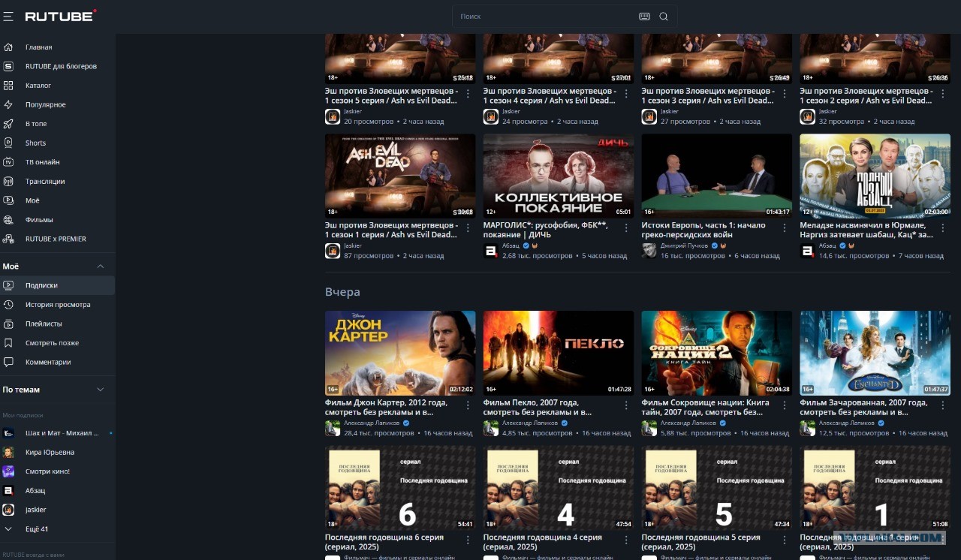Play the Джон Картер movie thumbnail
Image resolution: width=961 pixels, height=560 pixels.
400,353
